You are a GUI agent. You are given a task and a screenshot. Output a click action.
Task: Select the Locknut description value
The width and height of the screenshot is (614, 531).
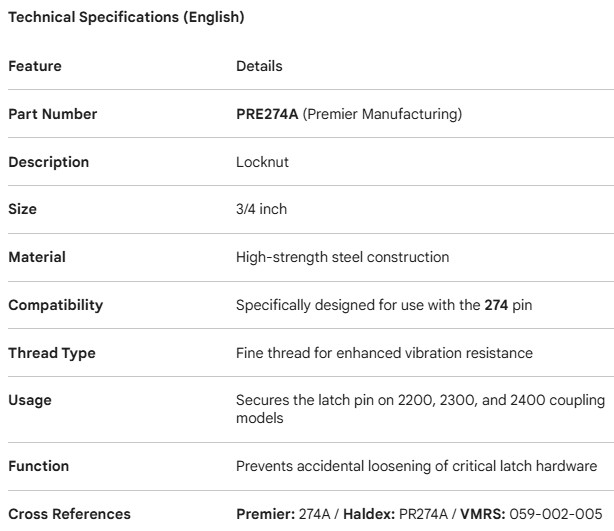point(261,162)
